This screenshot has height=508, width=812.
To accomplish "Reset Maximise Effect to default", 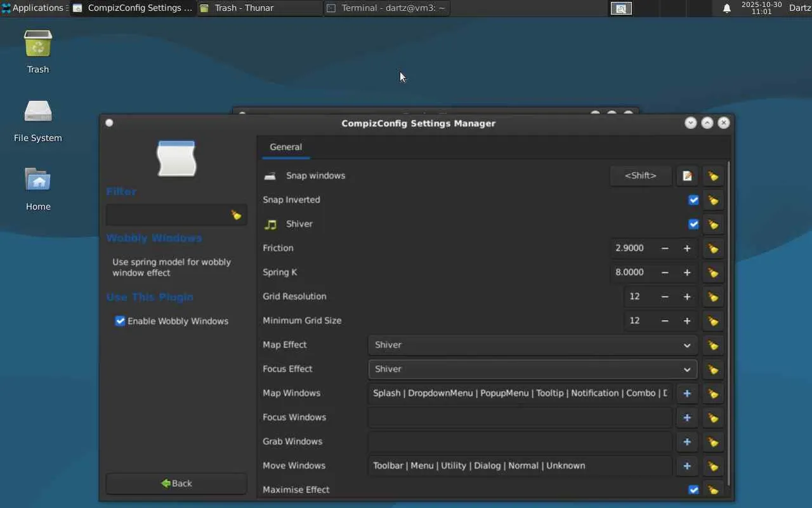I will (713, 490).
